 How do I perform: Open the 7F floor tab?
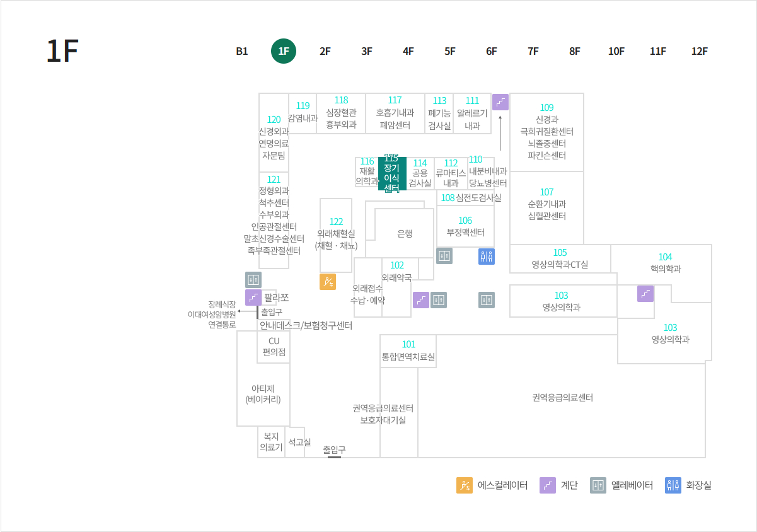[x=533, y=52]
